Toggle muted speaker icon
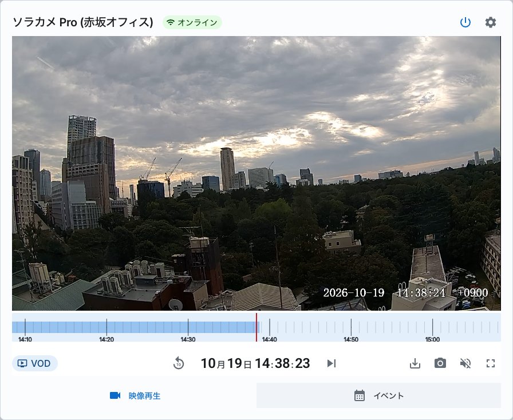Screen dimensions: 513x420 pyautogui.click(x=465, y=363)
